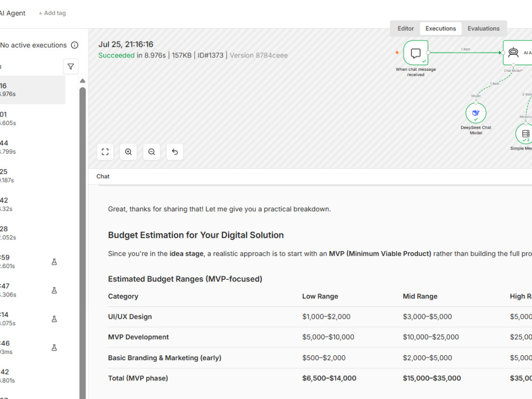532x399 pixels.
Task: Switch to the Editor tab
Action: tap(405, 29)
